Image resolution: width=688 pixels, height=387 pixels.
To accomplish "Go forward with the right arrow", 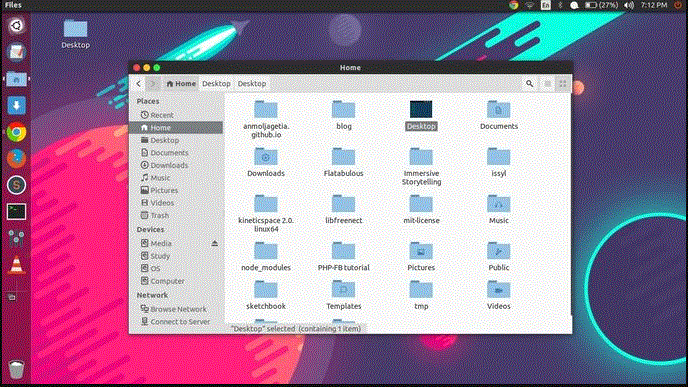I will (x=153, y=83).
